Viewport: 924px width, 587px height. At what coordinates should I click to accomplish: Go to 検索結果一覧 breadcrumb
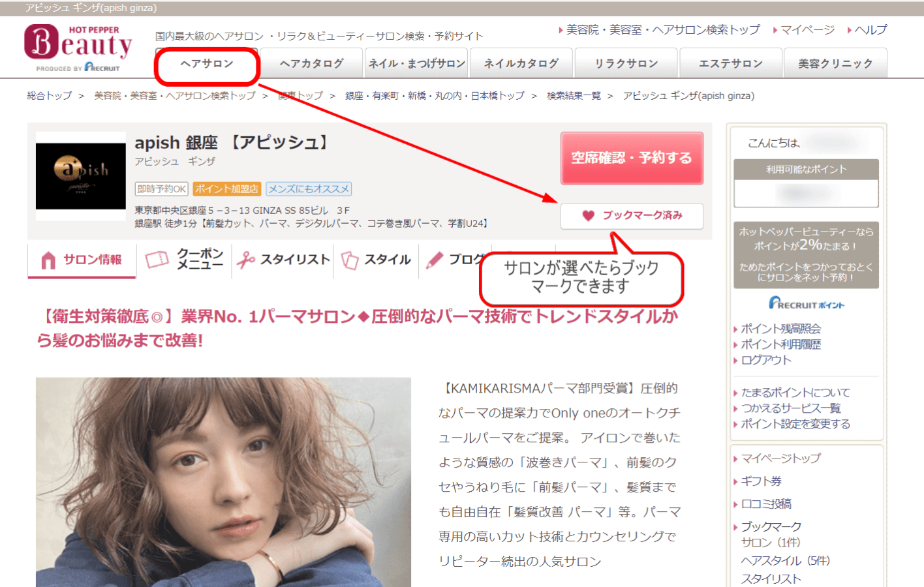[x=574, y=96]
